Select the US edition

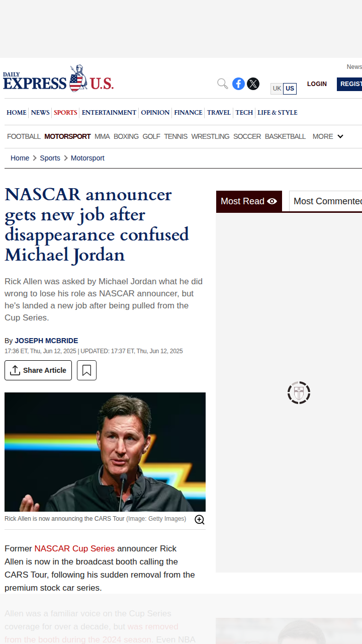(290, 89)
